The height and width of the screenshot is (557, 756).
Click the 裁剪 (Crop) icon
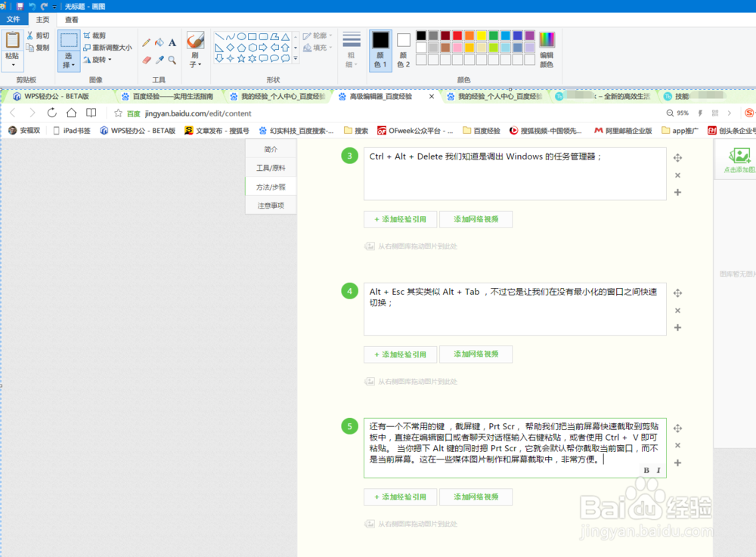click(95, 36)
